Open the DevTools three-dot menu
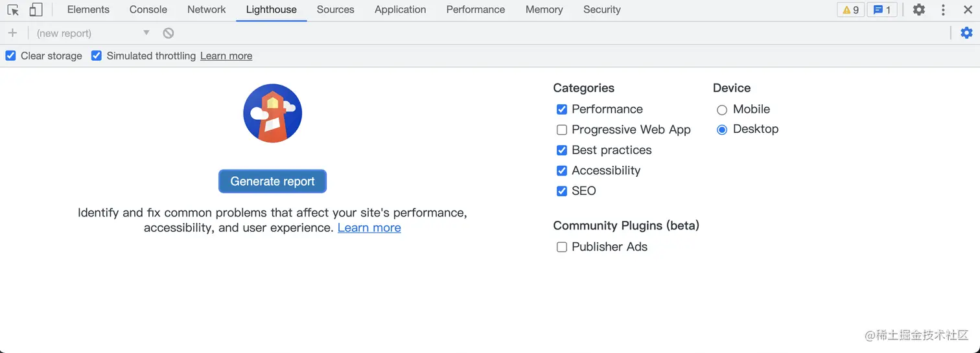The height and width of the screenshot is (353, 980). [x=943, y=10]
